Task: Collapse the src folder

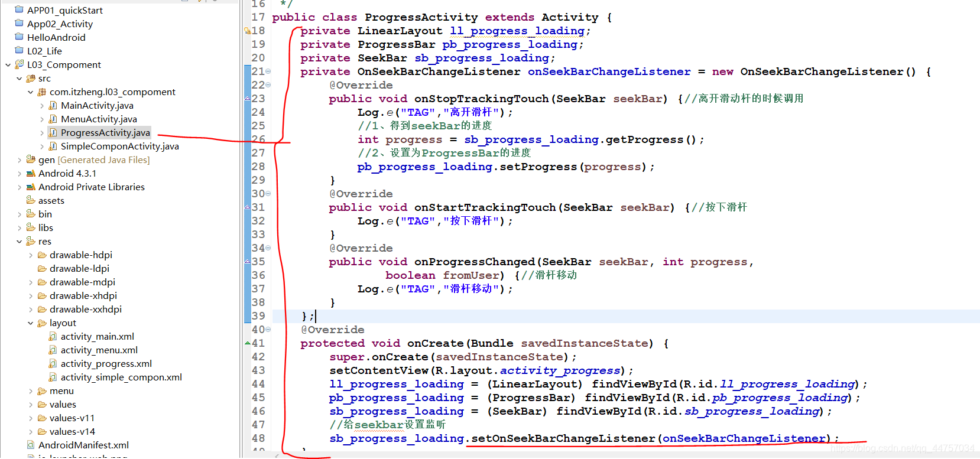Action: tap(19, 79)
